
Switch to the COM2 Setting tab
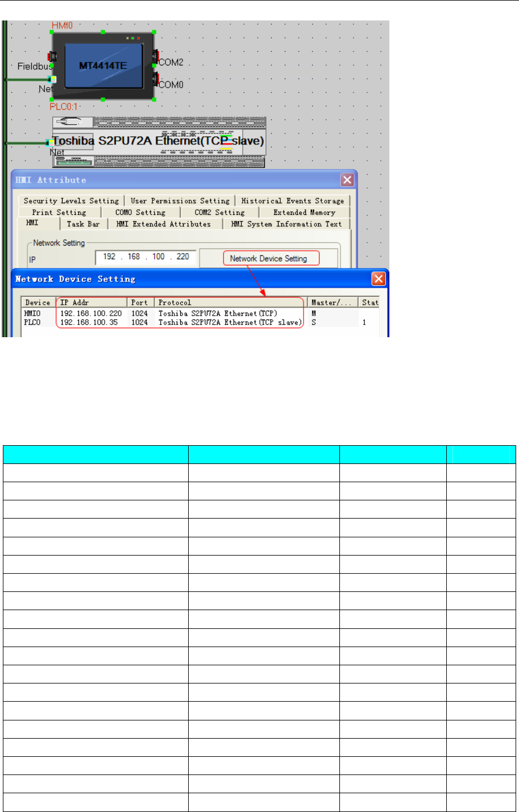tap(219, 212)
